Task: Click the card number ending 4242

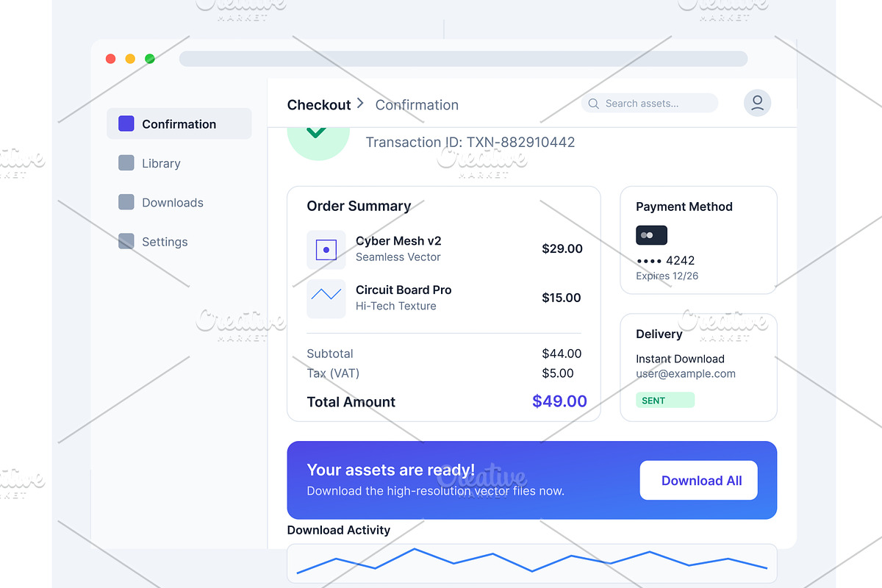Action: (x=665, y=260)
